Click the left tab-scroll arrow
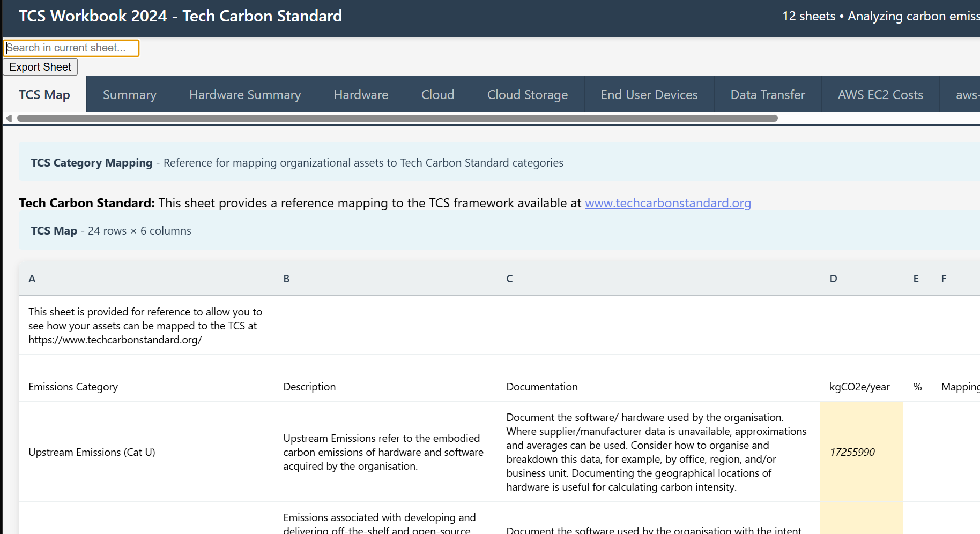The height and width of the screenshot is (534, 980). 7,117
